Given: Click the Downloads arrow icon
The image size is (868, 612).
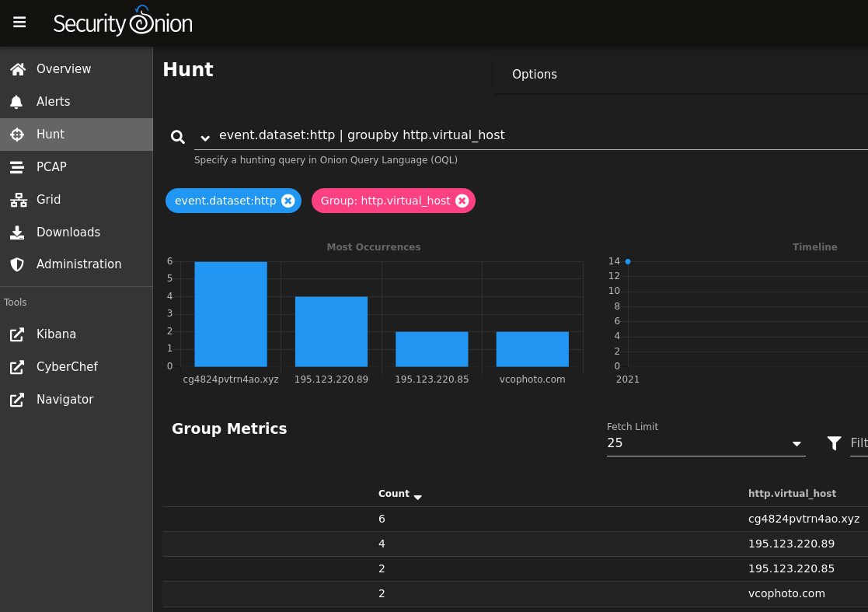Looking at the screenshot, I should 17,232.
